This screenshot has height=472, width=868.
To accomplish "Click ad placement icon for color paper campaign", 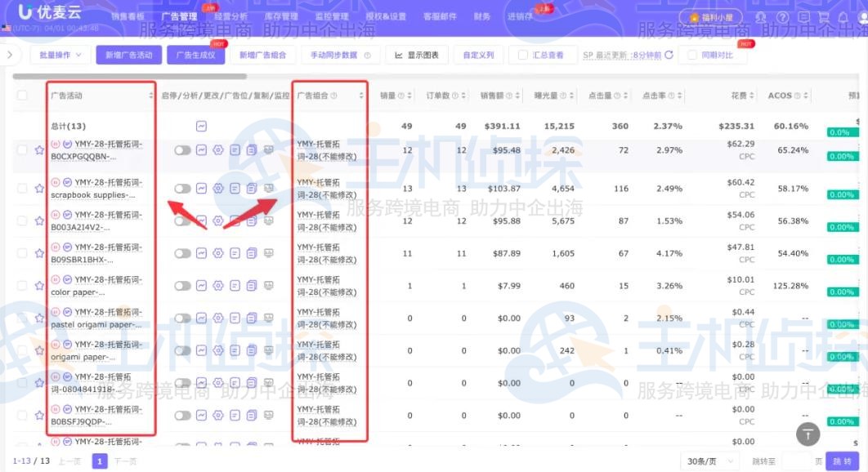I will pyautogui.click(x=235, y=286).
